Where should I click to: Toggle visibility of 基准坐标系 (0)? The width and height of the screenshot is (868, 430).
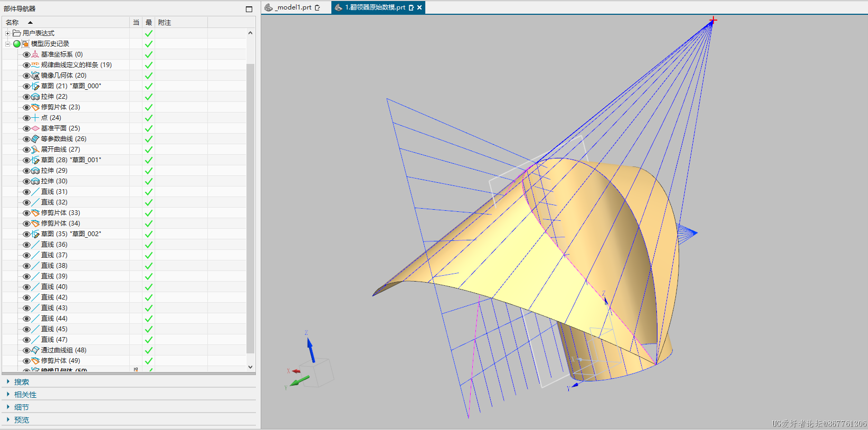pos(26,54)
